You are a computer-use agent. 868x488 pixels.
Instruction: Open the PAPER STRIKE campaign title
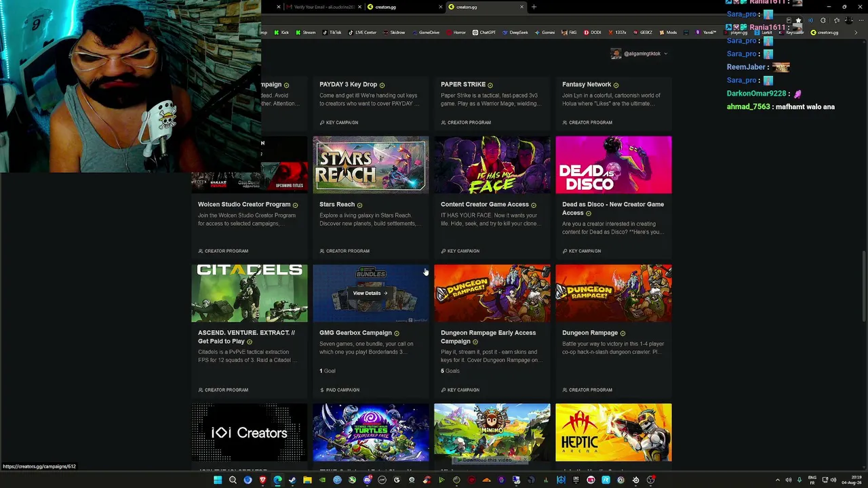pos(463,85)
